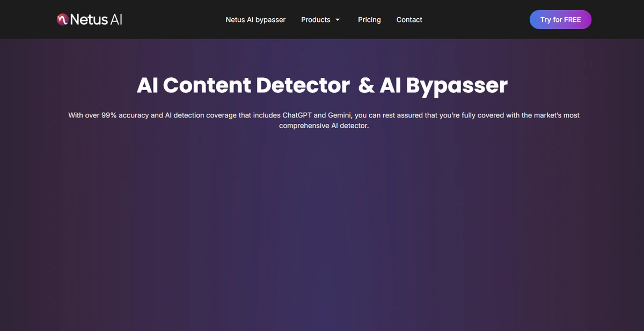The width and height of the screenshot is (644, 331).
Task: Open the Products menu
Action: coord(316,20)
